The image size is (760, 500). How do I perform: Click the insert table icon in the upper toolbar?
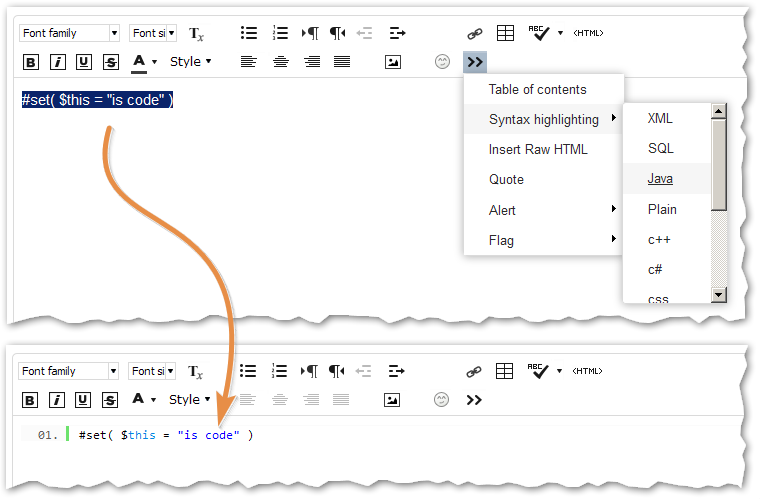[505, 33]
